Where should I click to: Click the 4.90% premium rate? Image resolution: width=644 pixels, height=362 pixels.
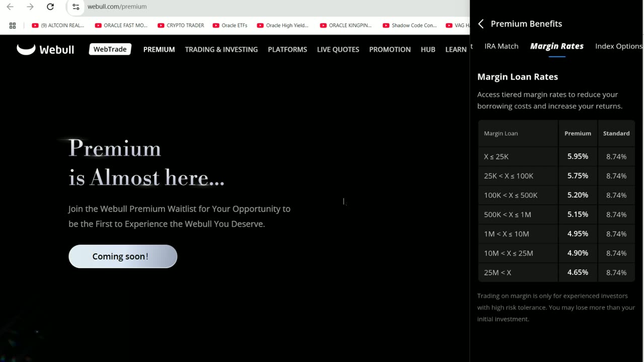click(x=578, y=253)
